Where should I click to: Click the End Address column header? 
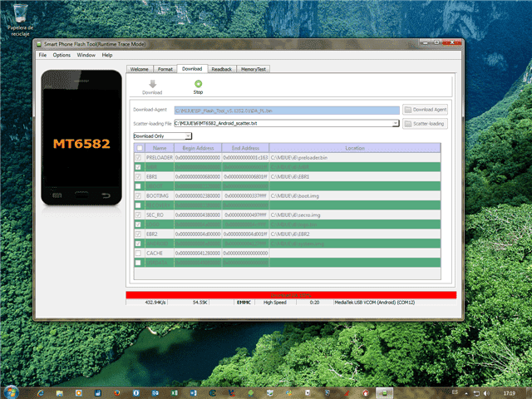[245, 148]
